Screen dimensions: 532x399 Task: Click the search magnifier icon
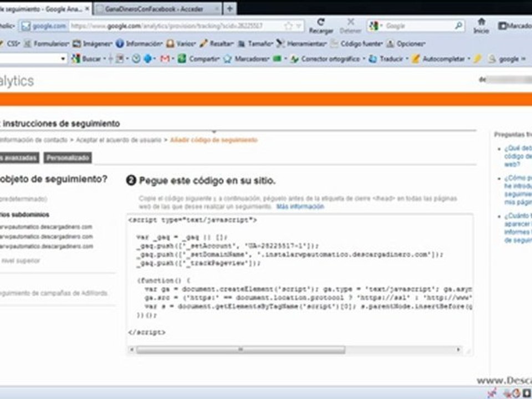point(458,26)
